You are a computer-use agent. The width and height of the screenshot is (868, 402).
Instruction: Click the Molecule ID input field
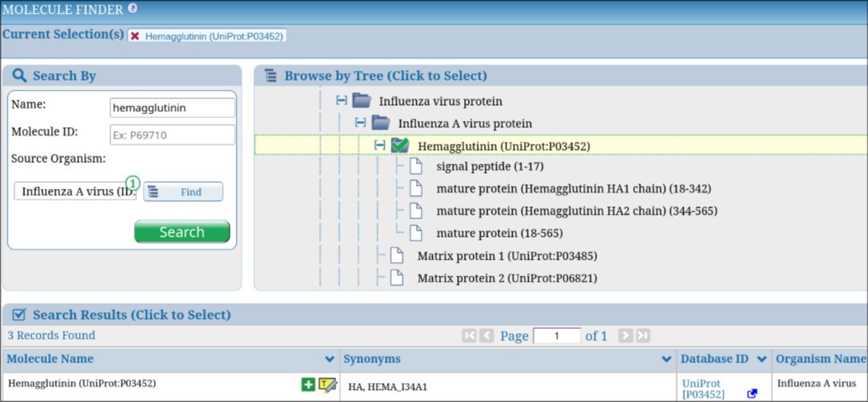coord(172,135)
